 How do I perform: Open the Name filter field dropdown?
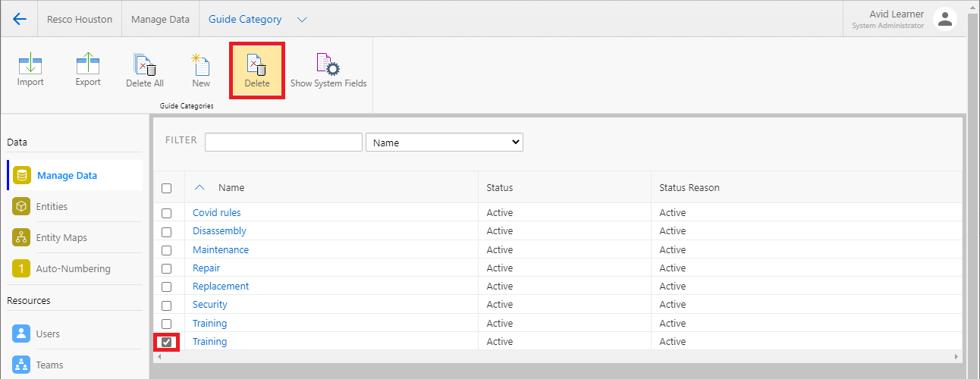point(444,143)
